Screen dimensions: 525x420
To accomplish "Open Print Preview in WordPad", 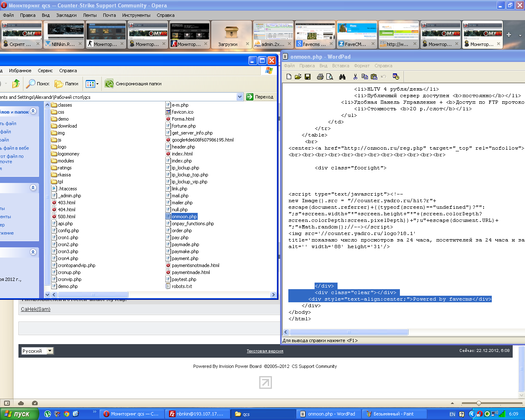I will pos(329,77).
